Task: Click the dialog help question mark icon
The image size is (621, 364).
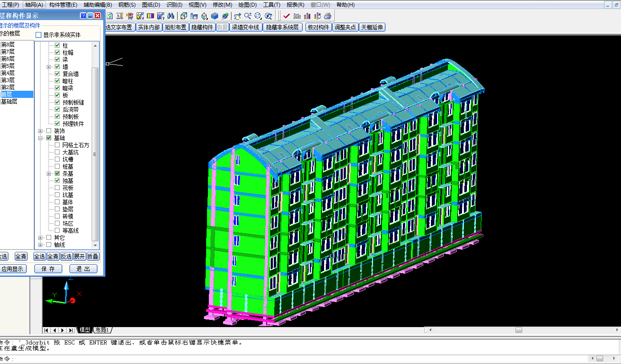Action: 83,16
